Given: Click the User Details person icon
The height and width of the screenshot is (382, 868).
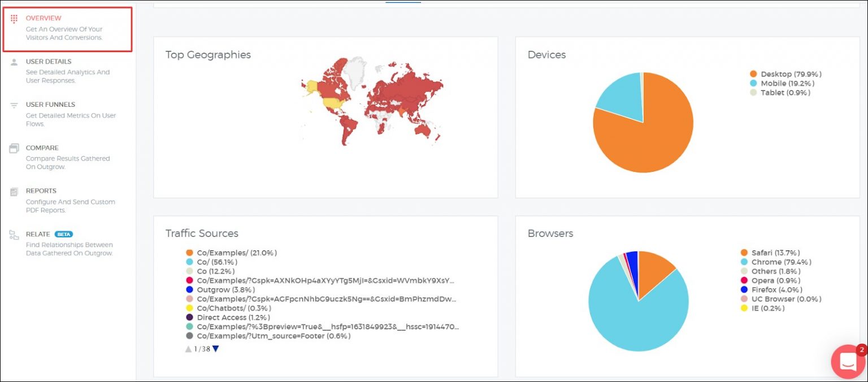Looking at the screenshot, I should (x=14, y=62).
